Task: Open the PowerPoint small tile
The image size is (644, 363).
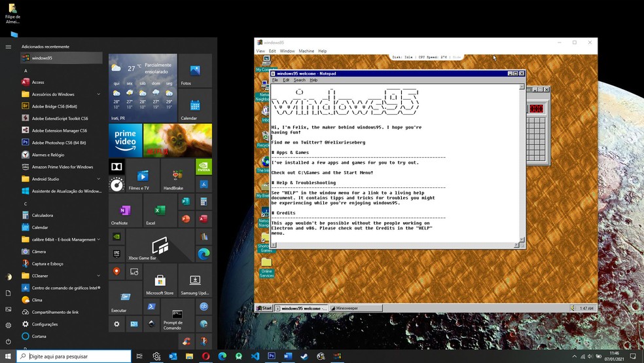Action: coord(186,219)
